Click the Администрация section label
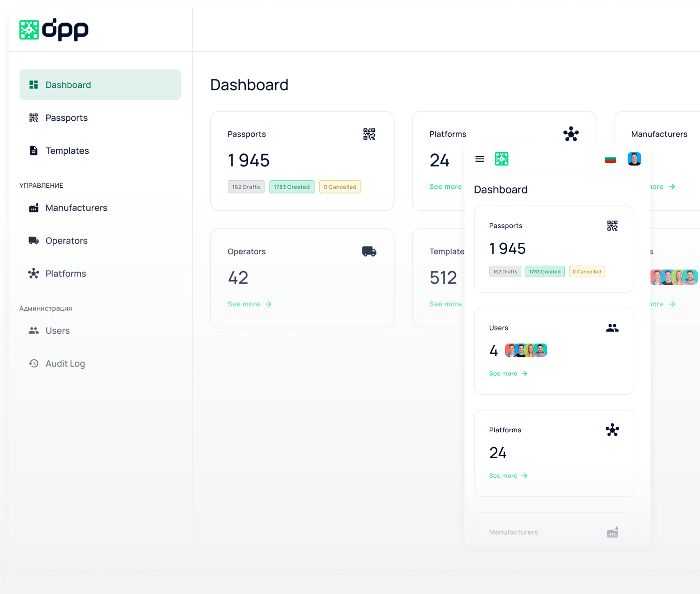Screen dimensions: 700x594 [x=46, y=308]
